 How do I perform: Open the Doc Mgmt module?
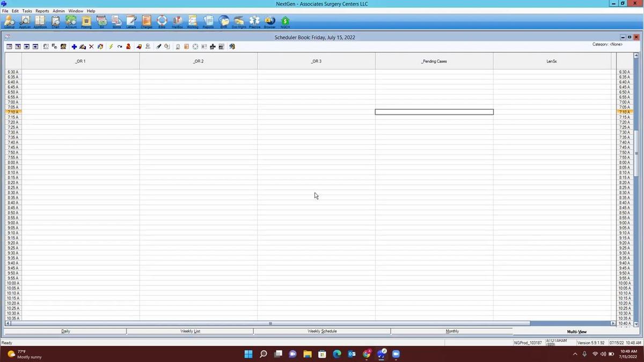pyautogui.click(x=239, y=21)
